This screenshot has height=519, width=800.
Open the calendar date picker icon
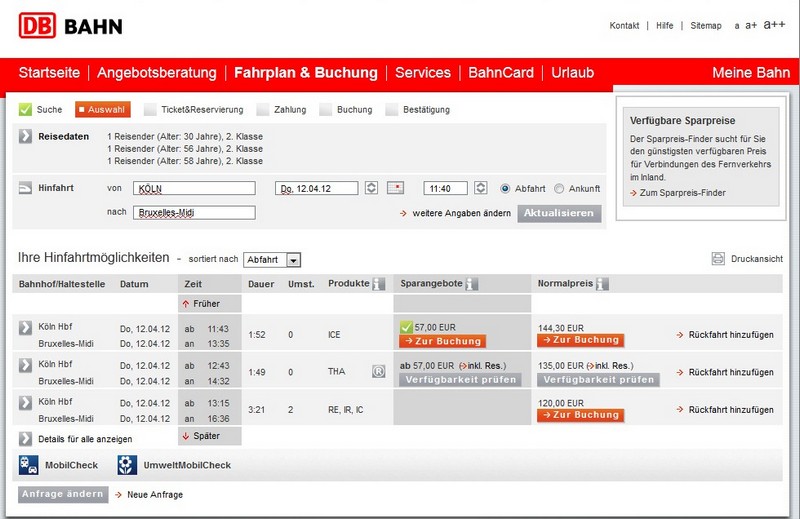395,188
